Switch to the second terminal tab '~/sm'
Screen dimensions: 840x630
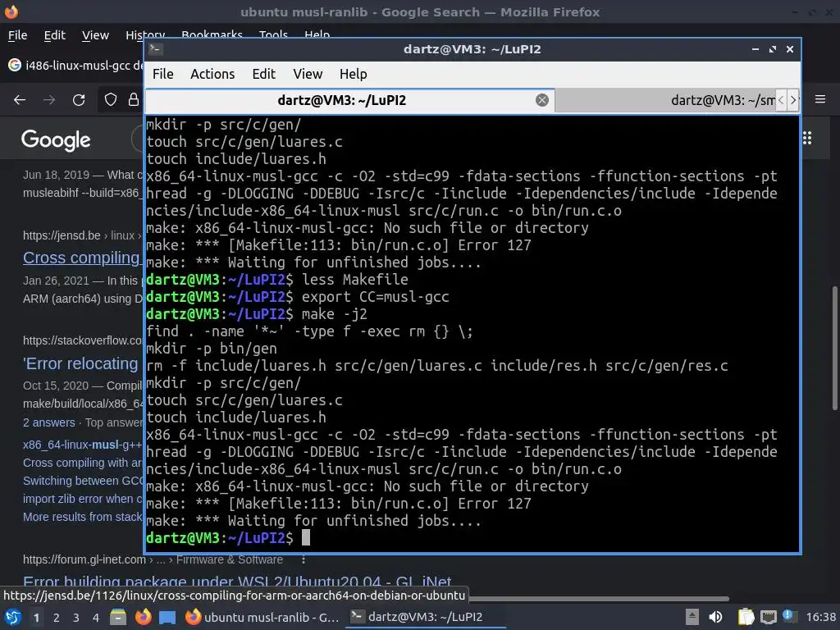click(x=664, y=100)
